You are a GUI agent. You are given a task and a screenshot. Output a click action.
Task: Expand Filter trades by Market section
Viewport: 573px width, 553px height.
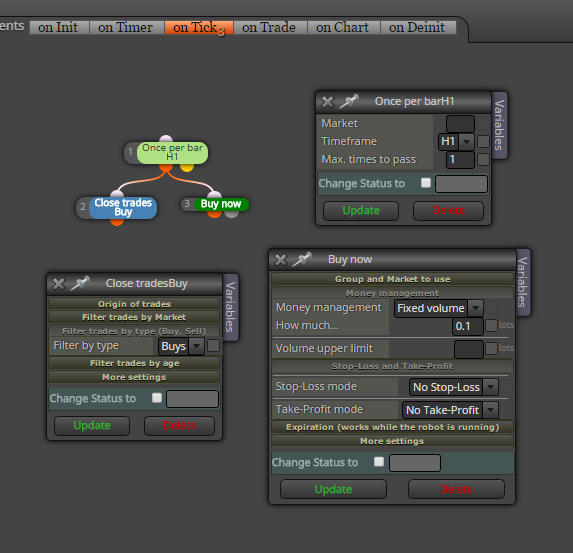[x=134, y=317]
